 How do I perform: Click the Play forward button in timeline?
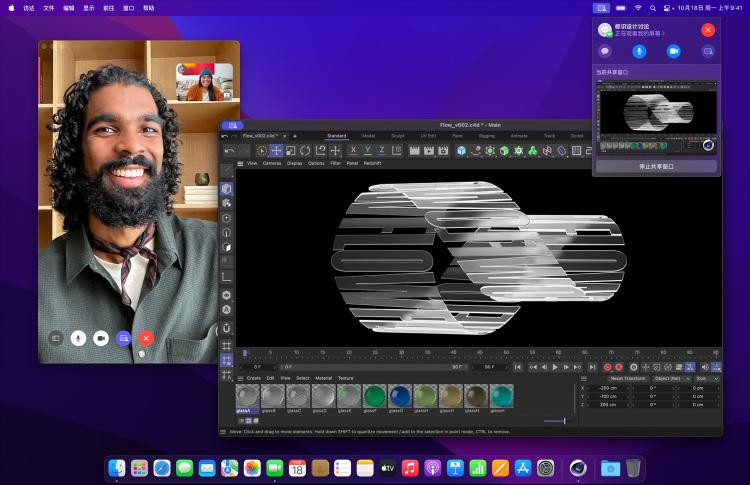coord(555,367)
